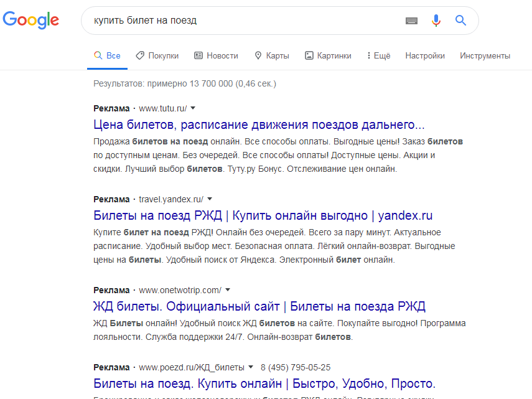Switch to the Все results tab
Viewport: 532px width, 399px height.
pos(107,55)
